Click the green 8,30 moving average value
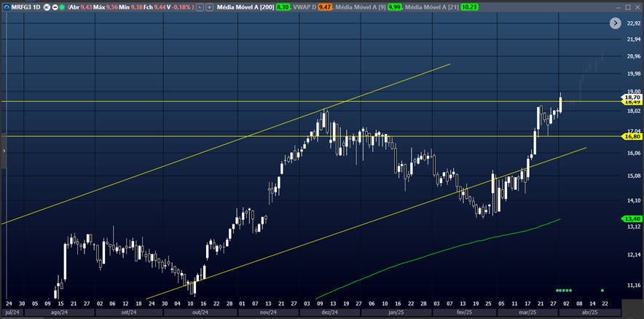644x319 pixels. tap(284, 6)
